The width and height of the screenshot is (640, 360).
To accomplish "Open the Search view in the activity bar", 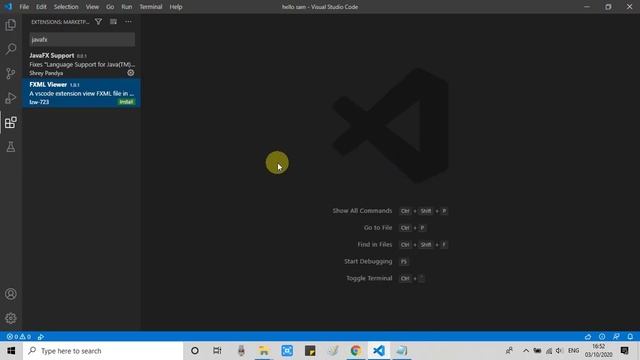I will point(11,49).
